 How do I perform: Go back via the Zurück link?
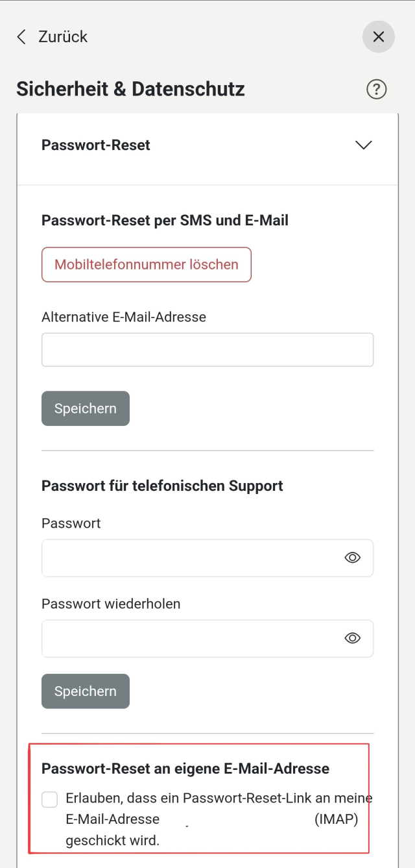pos(63,37)
